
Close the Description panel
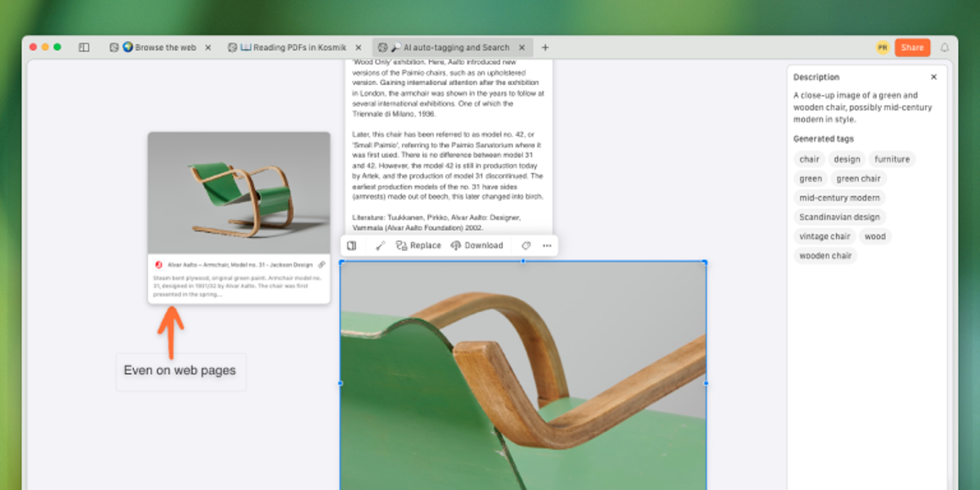point(934,77)
